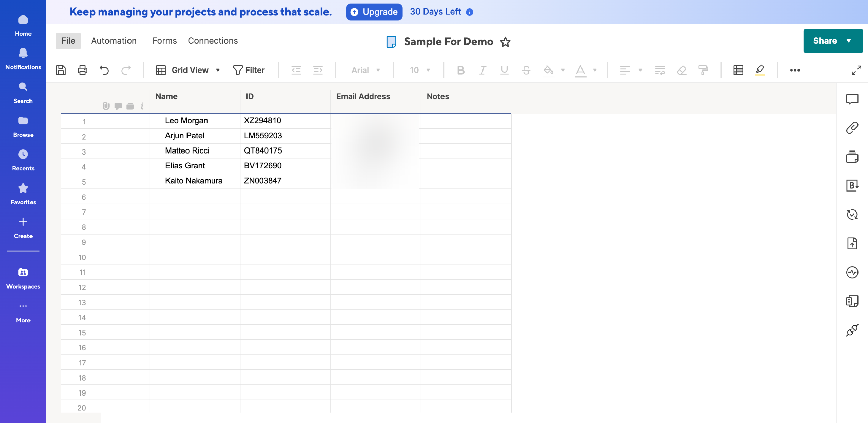This screenshot has height=423, width=868.
Task: Toggle underline formatting
Action: click(504, 70)
